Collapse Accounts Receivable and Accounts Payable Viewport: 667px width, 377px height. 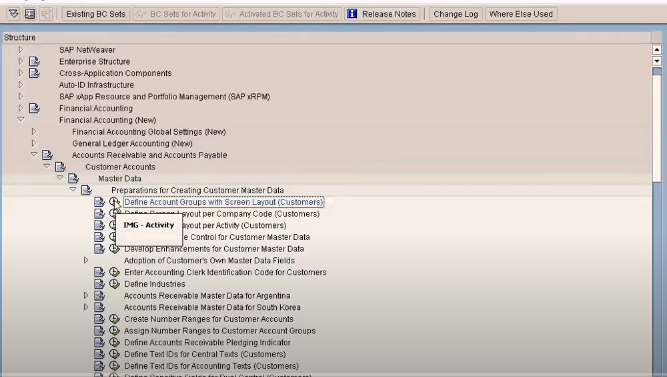pos(34,154)
